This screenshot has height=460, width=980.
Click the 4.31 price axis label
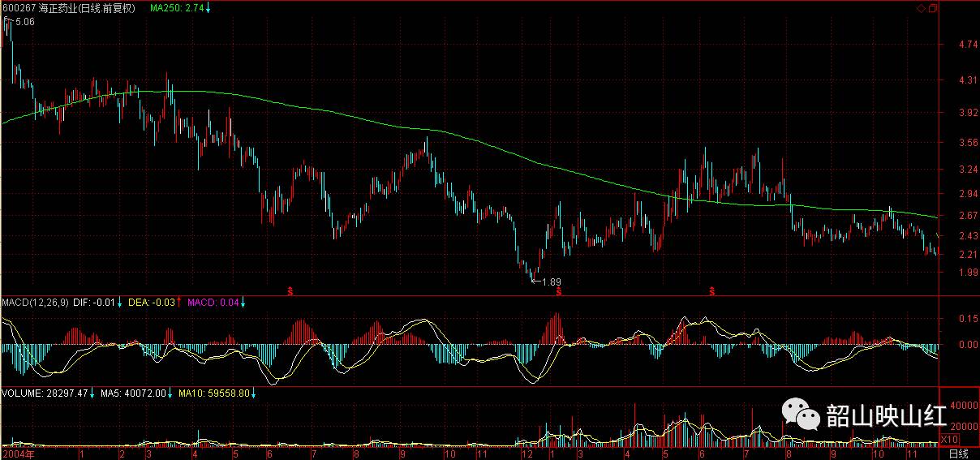pos(967,81)
